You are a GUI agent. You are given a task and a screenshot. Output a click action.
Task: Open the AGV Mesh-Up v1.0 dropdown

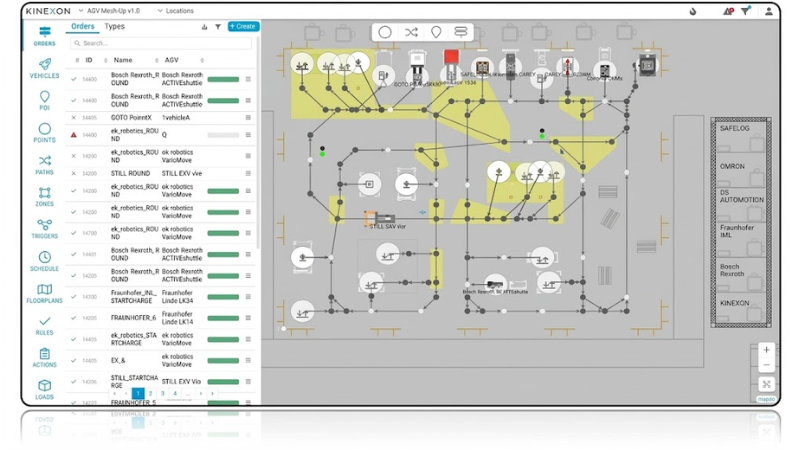tap(109, 11)
